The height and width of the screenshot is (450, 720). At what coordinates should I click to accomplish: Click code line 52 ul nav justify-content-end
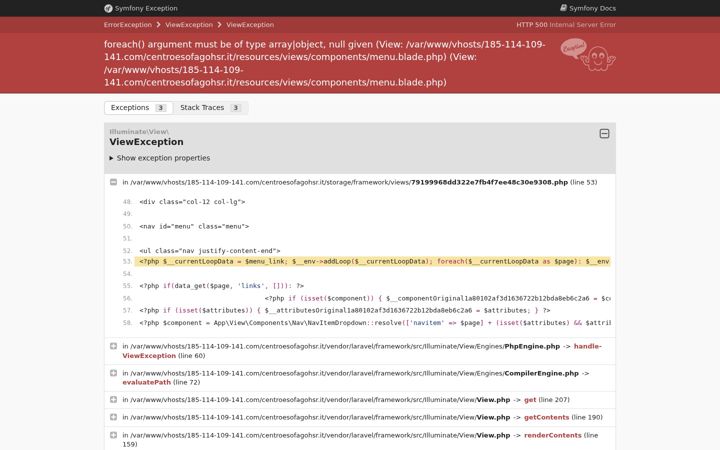tap(210, 251)
